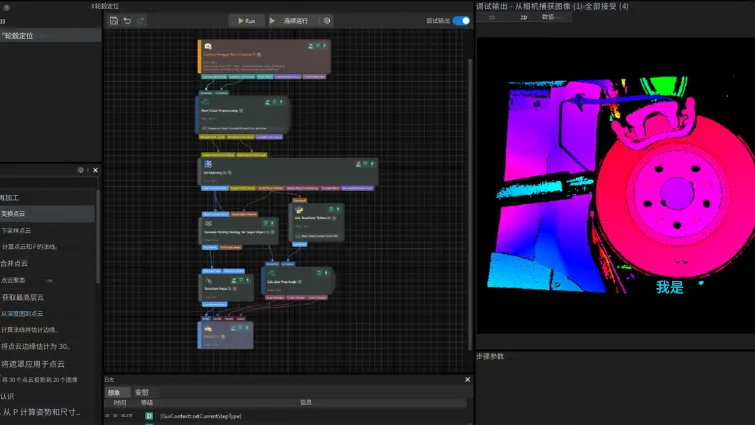The image size is (755, 425).
Task: Run the Capture Images from Camera step only
Action: pyautogui.click(x=325, y=46)
